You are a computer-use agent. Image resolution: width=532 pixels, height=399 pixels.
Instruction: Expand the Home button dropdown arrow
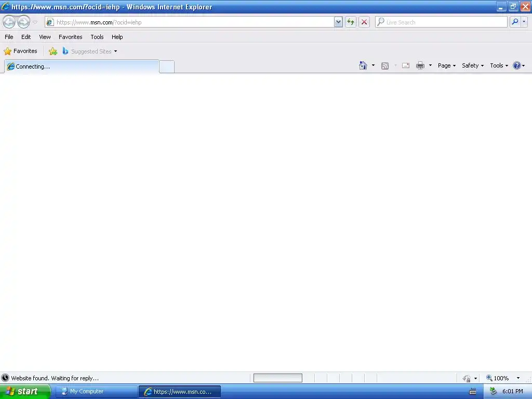click(x=373, y=65)
